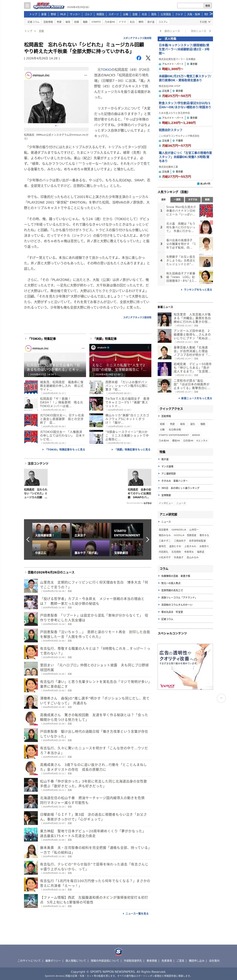This screenshot has width=237, height=980.
Task: Click previous news chevron icon
Action: pos(161,31)
